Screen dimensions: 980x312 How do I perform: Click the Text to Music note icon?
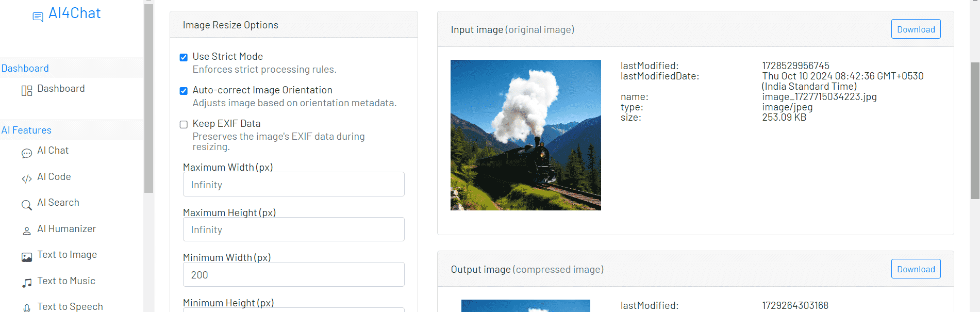[x=27, y=283]
